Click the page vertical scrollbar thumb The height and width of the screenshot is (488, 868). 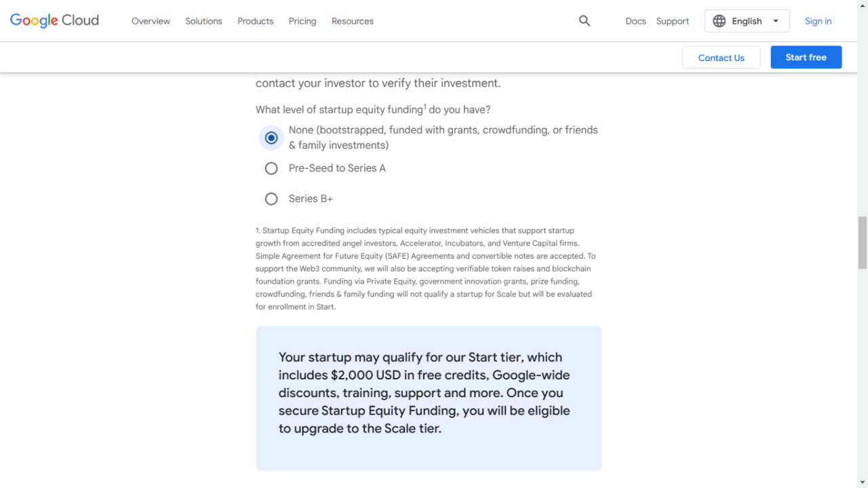(863, 242)
